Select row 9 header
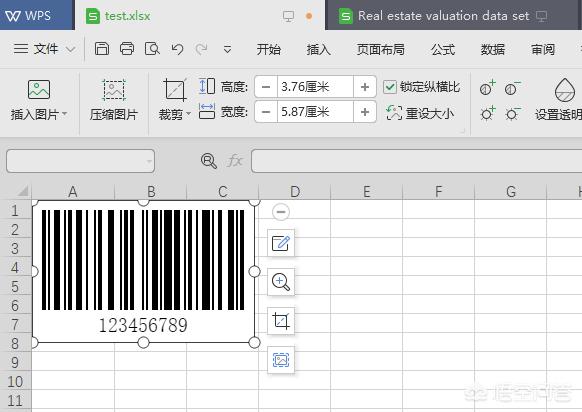Screen dimensions: 582x412 pyautogui.click(x=15, y=362)
